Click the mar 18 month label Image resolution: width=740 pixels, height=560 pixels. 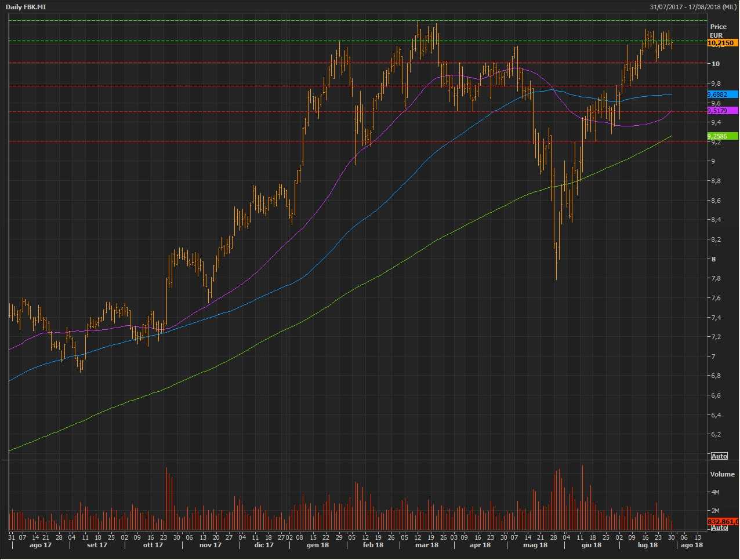(427, 545)
